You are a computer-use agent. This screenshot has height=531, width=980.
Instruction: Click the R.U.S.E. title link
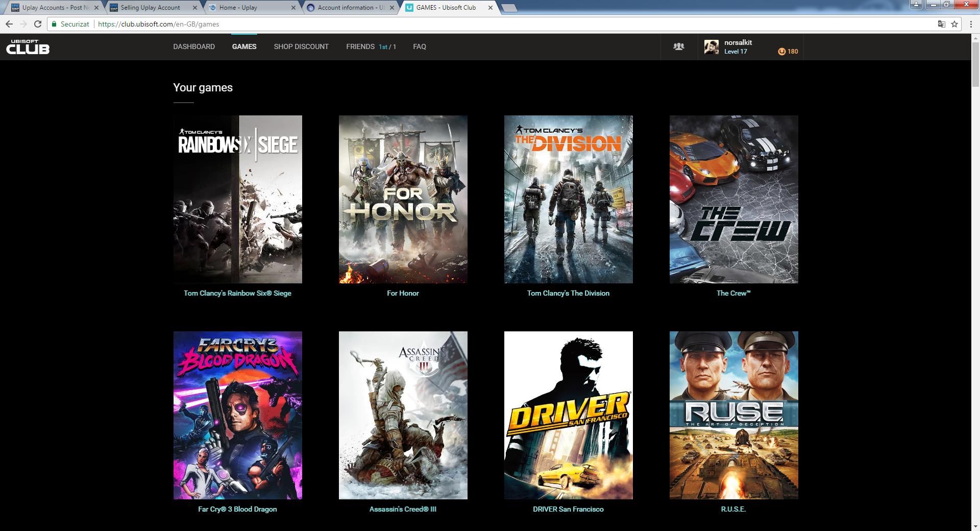pyautogui.click(x=734, y=509)
